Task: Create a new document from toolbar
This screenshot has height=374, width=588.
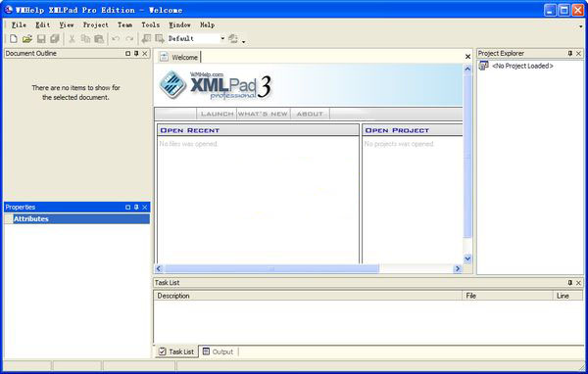Action: [x=14, y=38]
